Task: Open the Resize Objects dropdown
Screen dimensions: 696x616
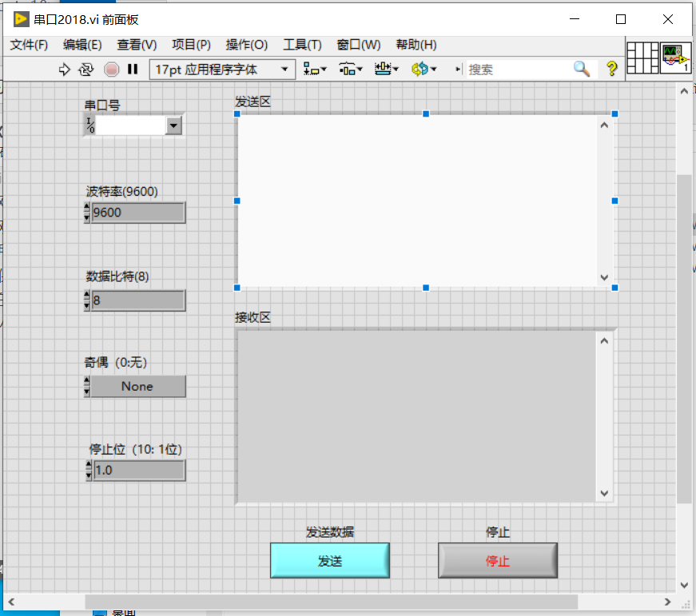Action: point(387,70)
